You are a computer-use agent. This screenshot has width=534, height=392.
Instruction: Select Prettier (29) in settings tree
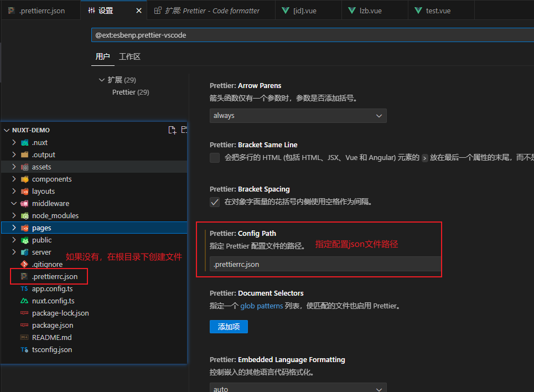[x=131, y=92]
